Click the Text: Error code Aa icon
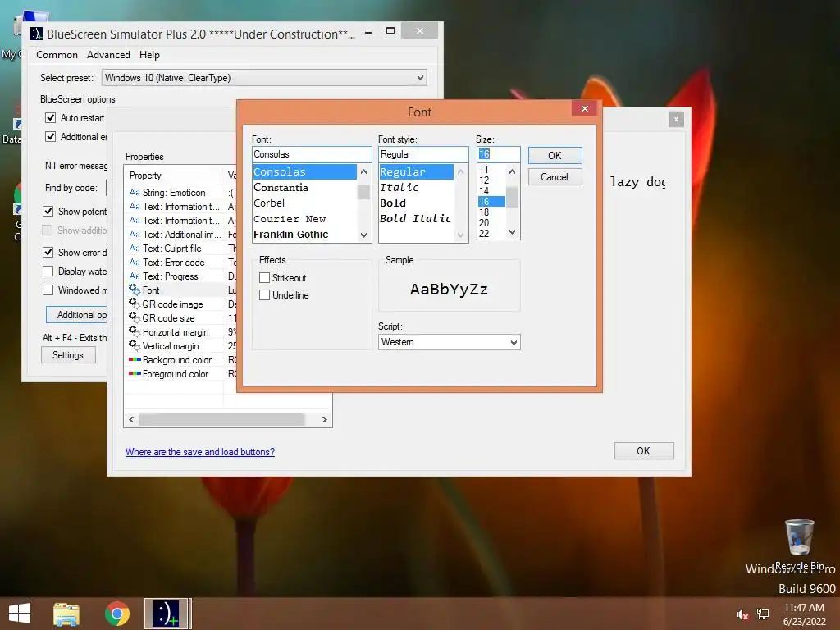 pos(135,262)
